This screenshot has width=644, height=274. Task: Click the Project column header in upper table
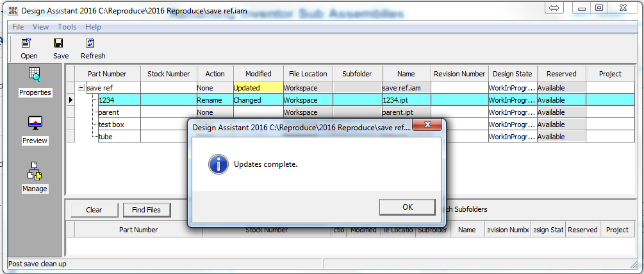(610, 74)
